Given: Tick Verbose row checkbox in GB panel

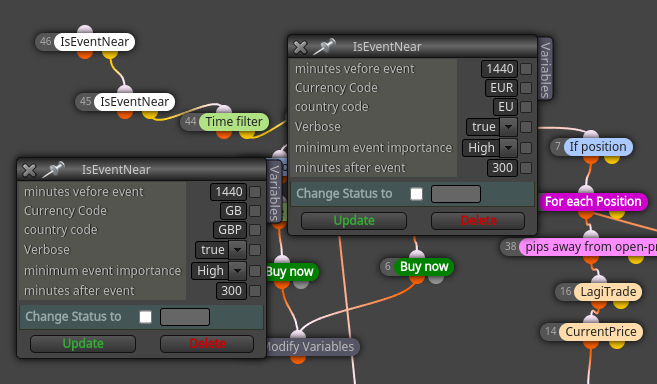Looking at the screenshot, I should [x=255, y=249].
